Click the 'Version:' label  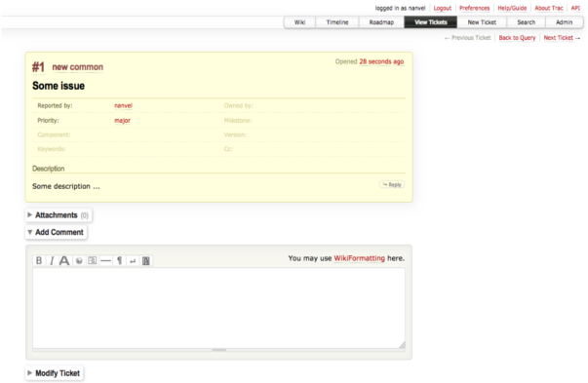coord(235,134)
